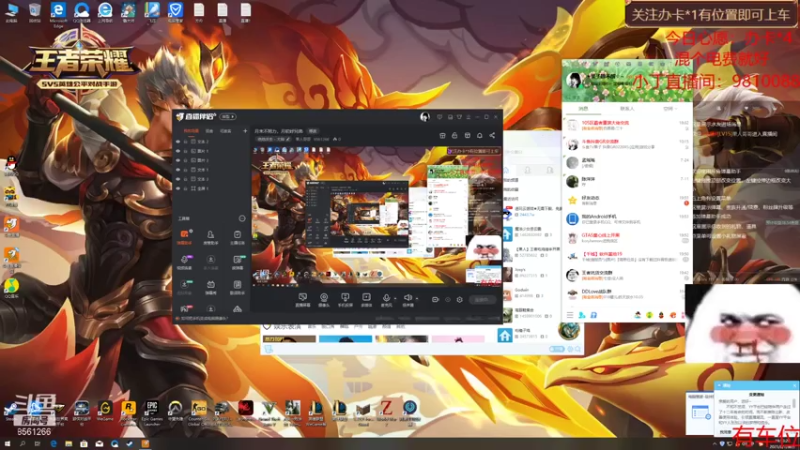The image size is (800, 450).
Task: Open the World War Z desktop icon
Action: (386, 412)
